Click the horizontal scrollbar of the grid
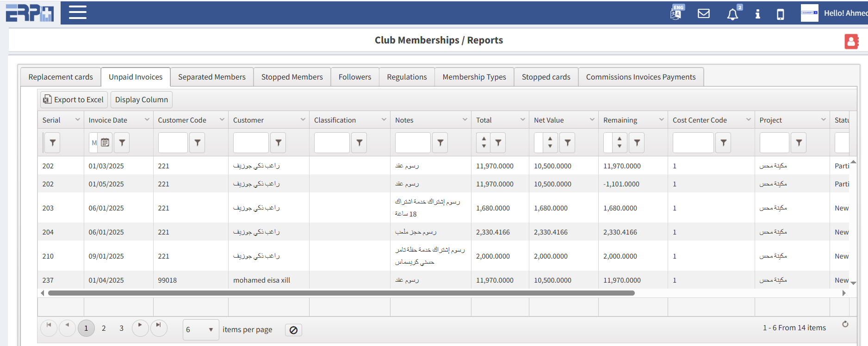The width and height of the screenshot is (868, 346). [341, 293]
